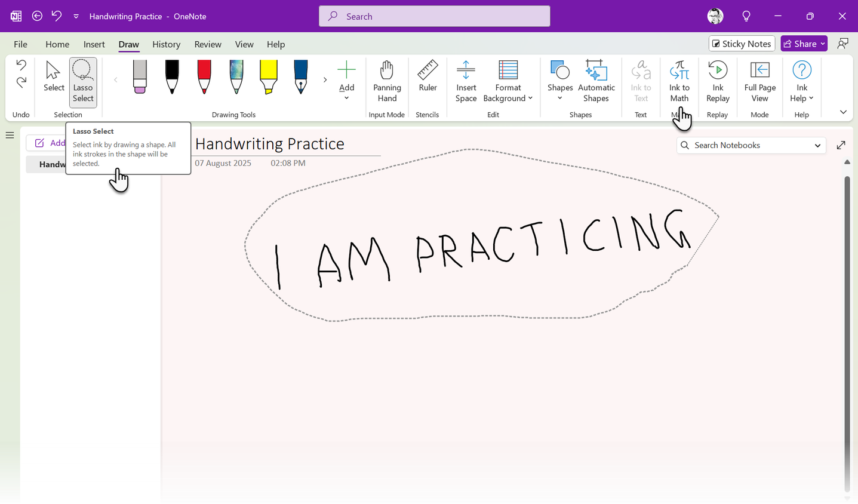Image resolution: width=858 pixels, height=504 pixels.
Task: Start Ink Replay
Action: coord(718,82)
